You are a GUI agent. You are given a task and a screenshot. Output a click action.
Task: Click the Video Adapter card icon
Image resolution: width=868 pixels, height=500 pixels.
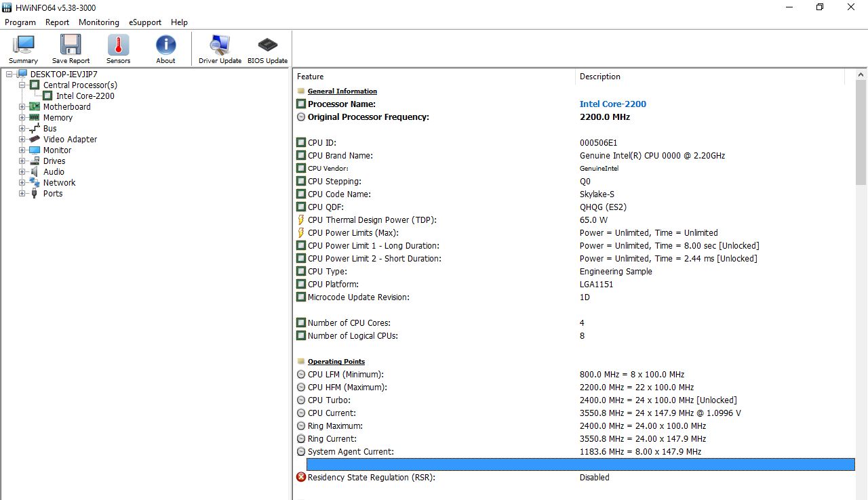(x=35, y=139)
